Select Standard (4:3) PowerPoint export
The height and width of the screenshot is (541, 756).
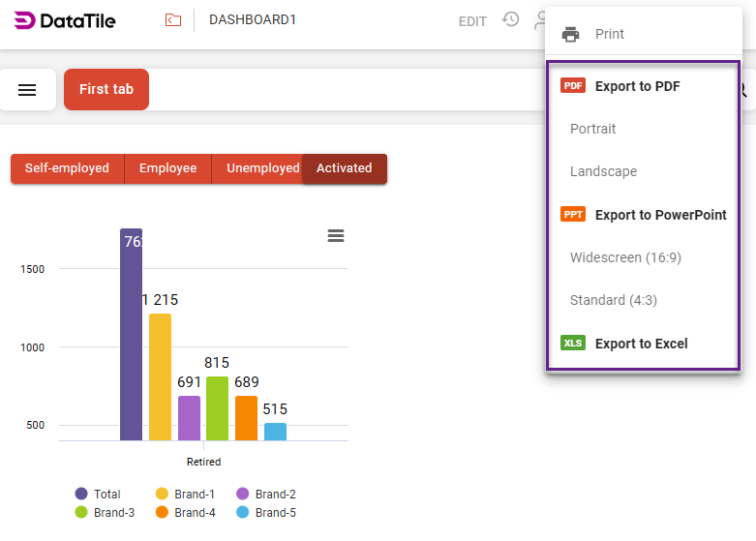point(613,300)
